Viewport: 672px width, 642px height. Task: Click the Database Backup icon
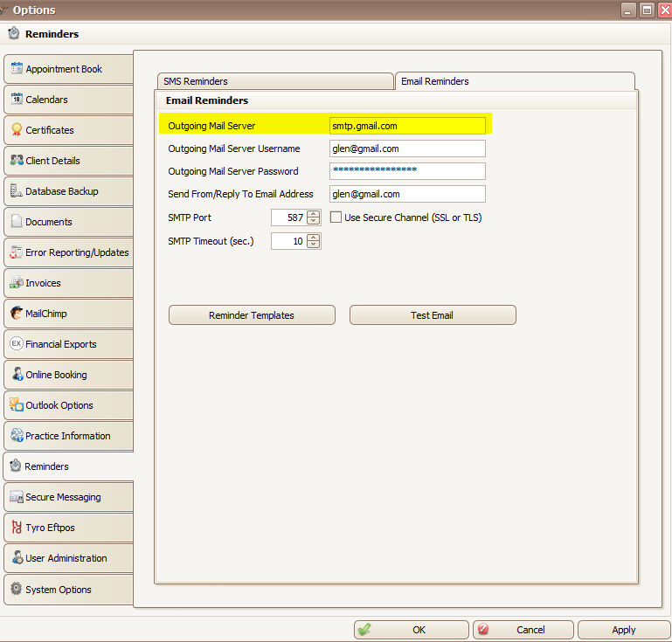pyautogui.click(x=17, y=190)
